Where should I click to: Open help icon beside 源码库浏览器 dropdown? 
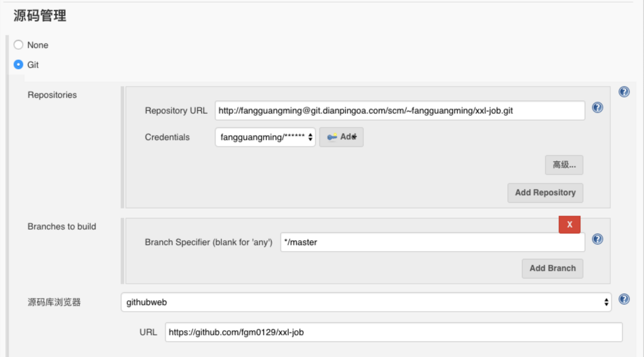624,299
